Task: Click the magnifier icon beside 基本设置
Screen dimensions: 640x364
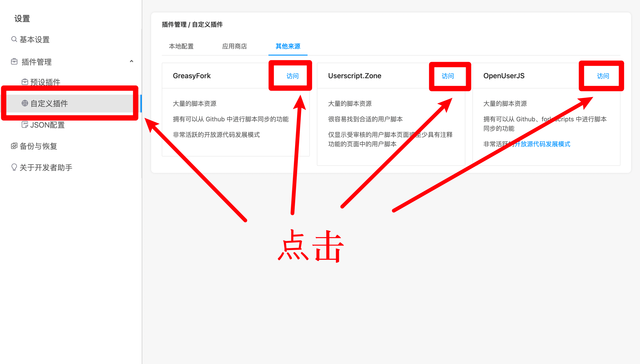Action: [14, 39]
